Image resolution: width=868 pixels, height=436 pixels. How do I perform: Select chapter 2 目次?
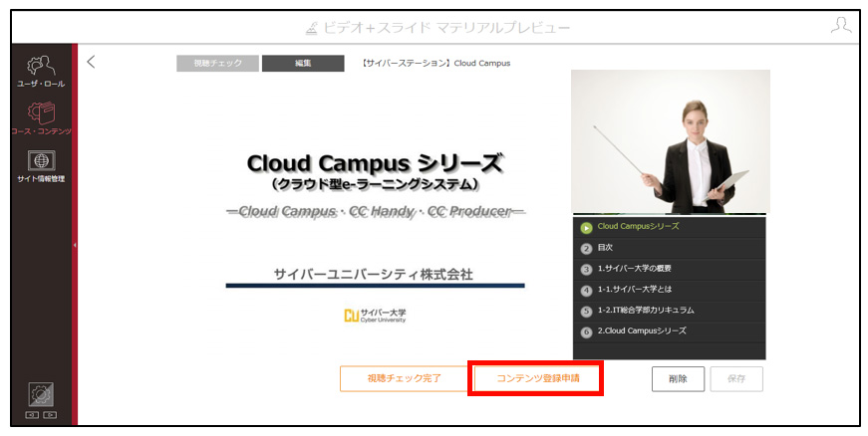click(670, 248)
